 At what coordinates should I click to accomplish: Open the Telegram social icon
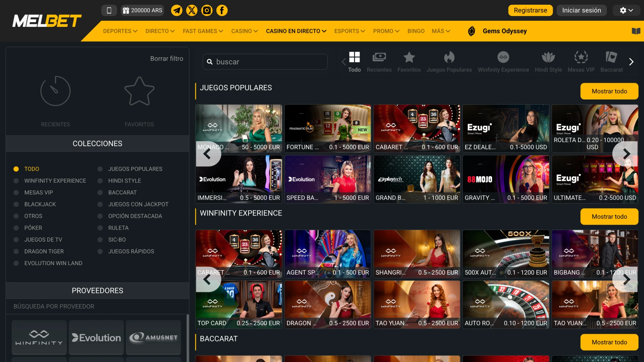click(176, 10)
